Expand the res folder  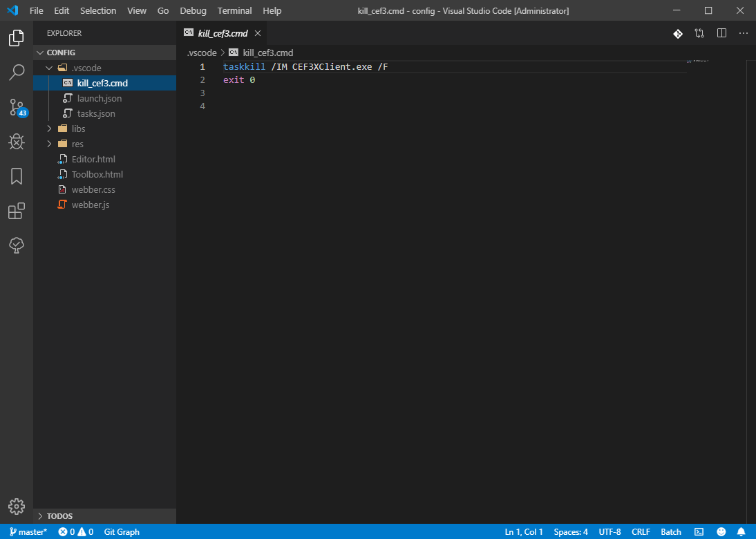click(x=104, y=144)
